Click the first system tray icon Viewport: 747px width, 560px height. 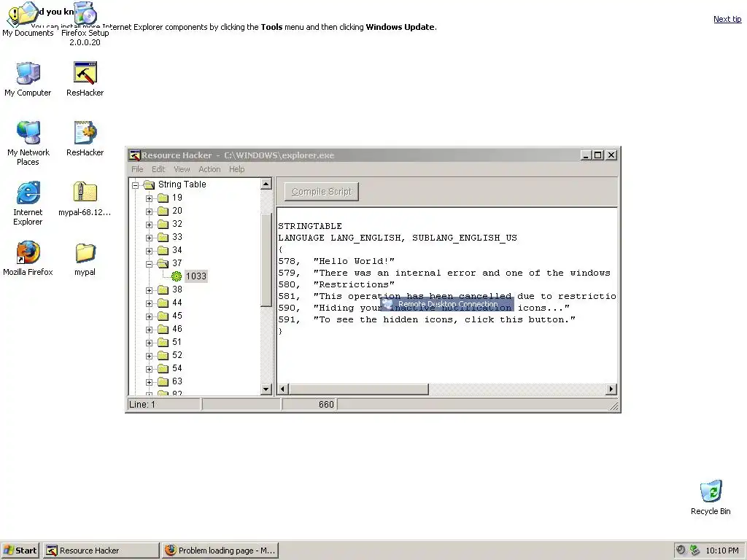681,551
